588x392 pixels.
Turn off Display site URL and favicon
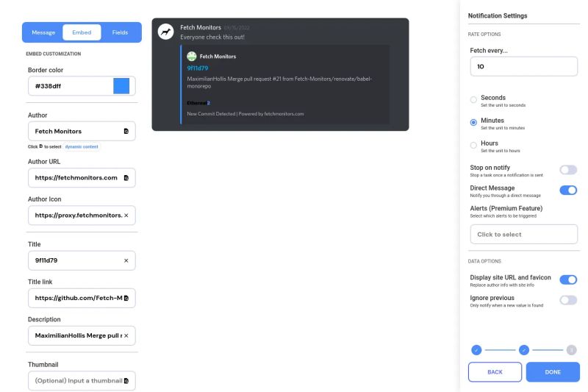click(x=568, y=279)
